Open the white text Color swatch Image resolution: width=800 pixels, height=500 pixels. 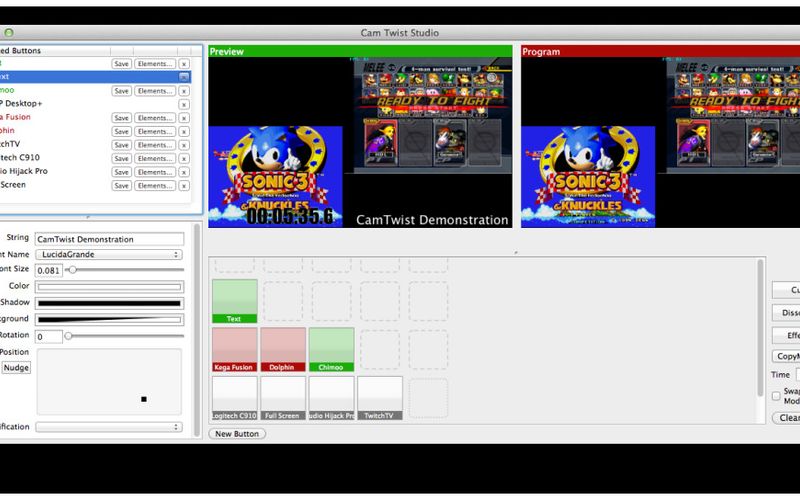tap(109, 287)
